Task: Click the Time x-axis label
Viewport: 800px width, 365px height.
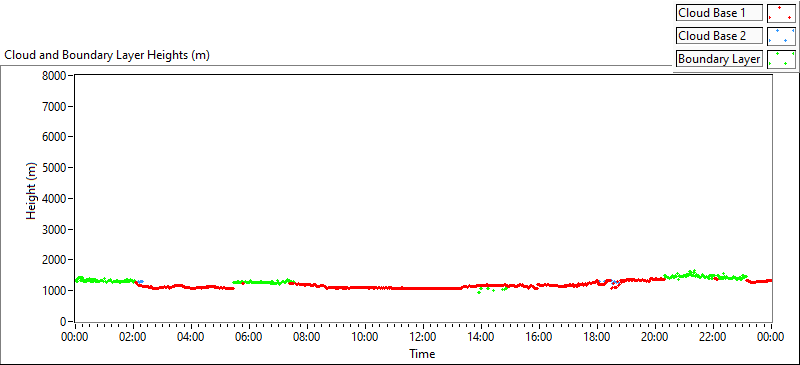Action: (x=422, y=354)
